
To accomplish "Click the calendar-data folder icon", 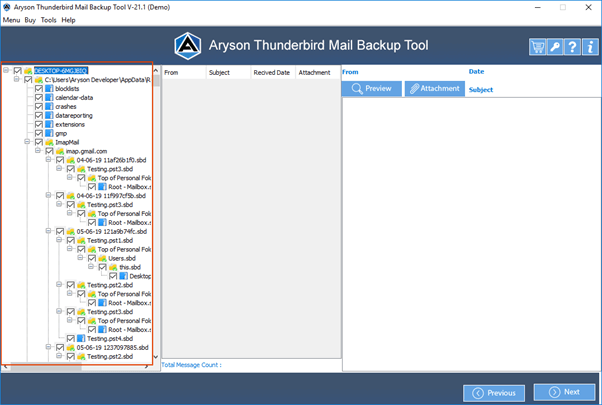I will (49, 98).
